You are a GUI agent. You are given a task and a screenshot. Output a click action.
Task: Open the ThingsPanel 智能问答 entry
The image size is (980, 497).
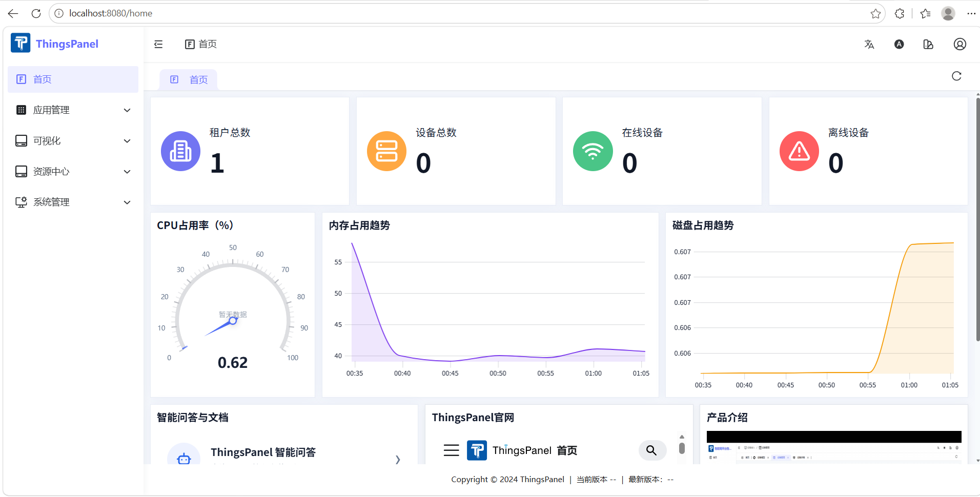click(284, 453)
